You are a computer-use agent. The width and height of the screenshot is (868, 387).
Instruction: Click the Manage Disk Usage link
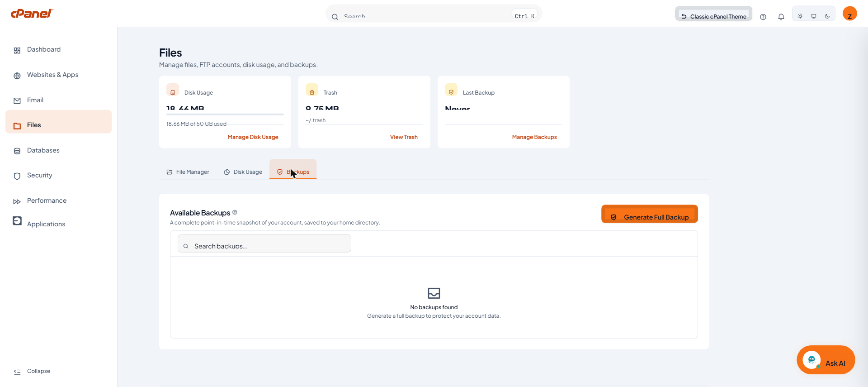tap(253, 137)
